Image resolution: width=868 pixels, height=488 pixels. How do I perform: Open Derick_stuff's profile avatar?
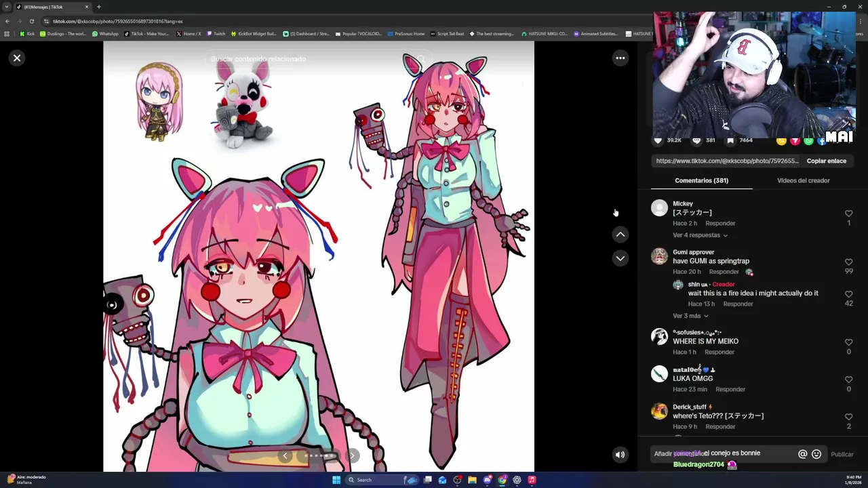(x=659, y=411)
